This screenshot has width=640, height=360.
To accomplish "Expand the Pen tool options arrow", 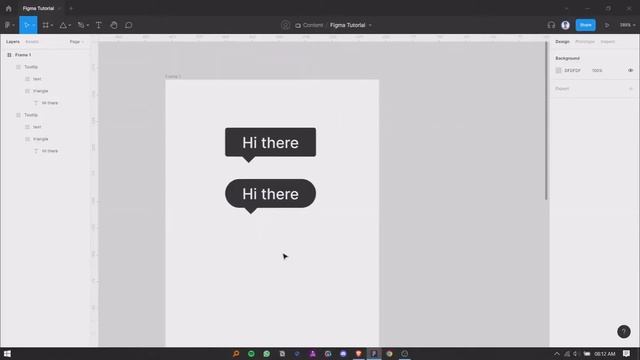I will [x=87, y=25].
